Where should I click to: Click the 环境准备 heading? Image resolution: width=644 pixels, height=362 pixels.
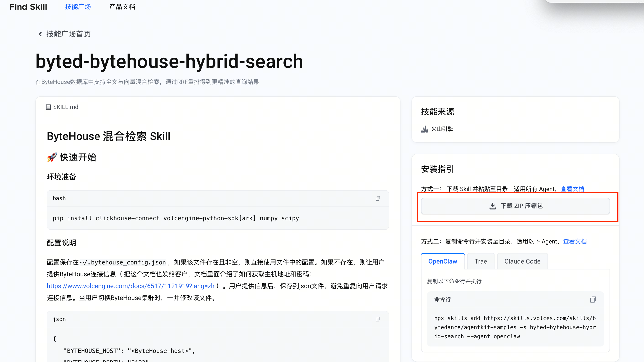61,177
